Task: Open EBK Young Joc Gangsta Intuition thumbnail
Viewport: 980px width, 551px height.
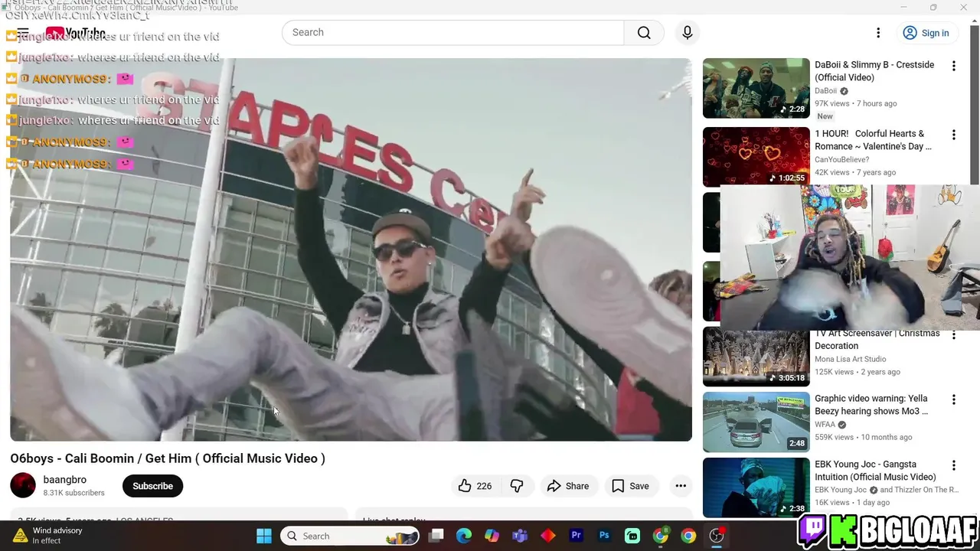Action: click(x=756, y=487)
